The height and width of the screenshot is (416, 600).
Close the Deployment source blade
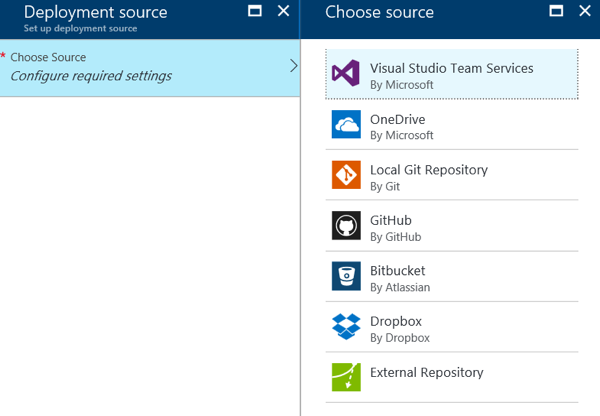[x=283, y=11]
